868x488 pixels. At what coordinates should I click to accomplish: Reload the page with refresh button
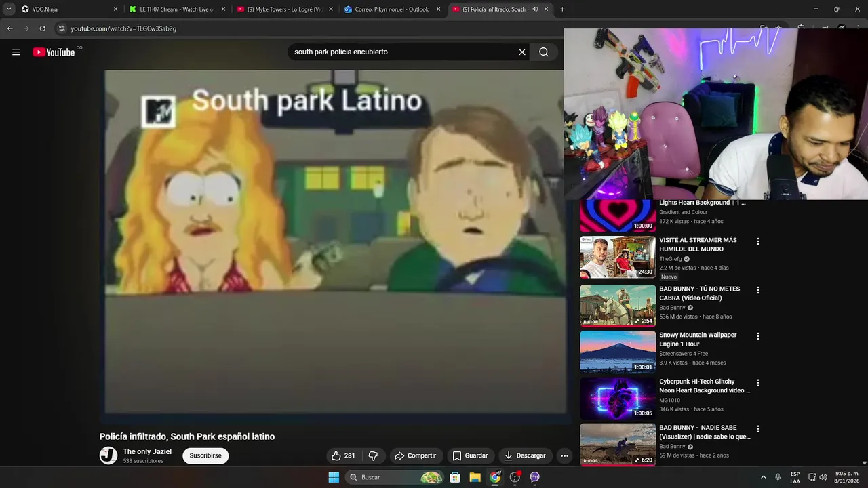tap(42, 28)
